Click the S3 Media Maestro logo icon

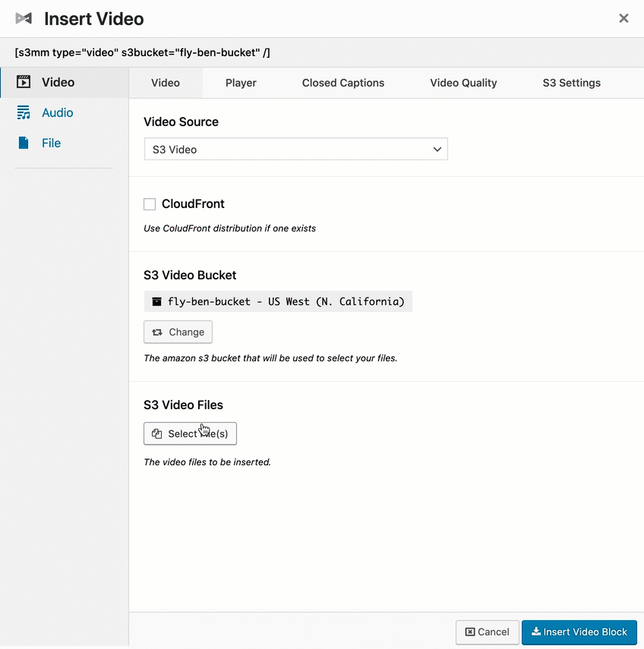click(24, 19)
